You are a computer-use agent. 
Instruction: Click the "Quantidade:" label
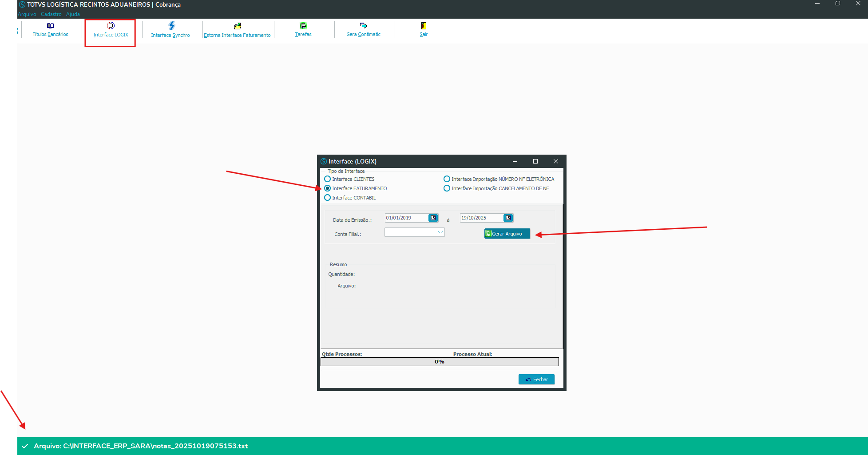click(x=341, y=274)
